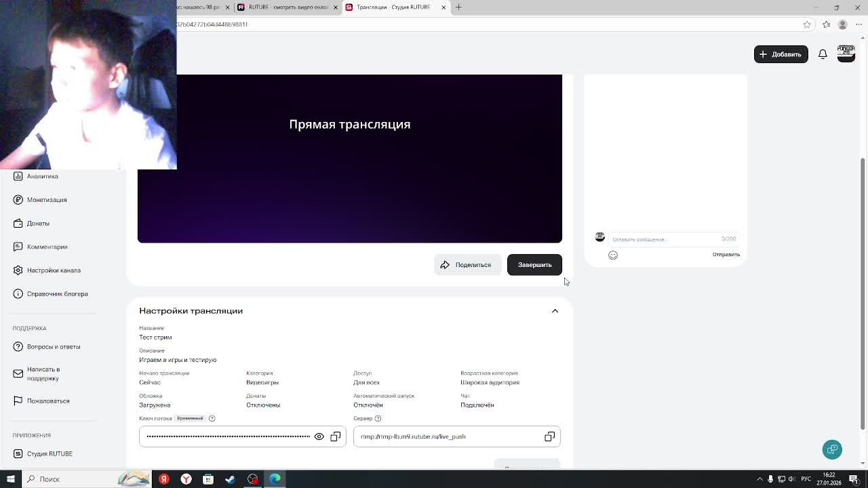Open Монетизация section
868x488 pixels.
47,200
